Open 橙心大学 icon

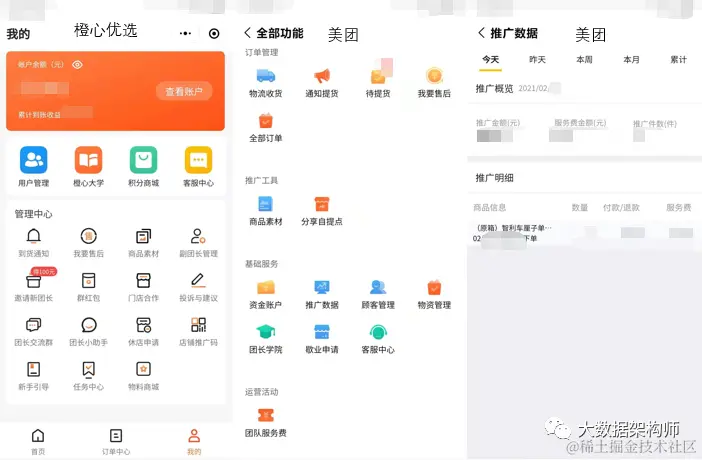coord(89,160)
